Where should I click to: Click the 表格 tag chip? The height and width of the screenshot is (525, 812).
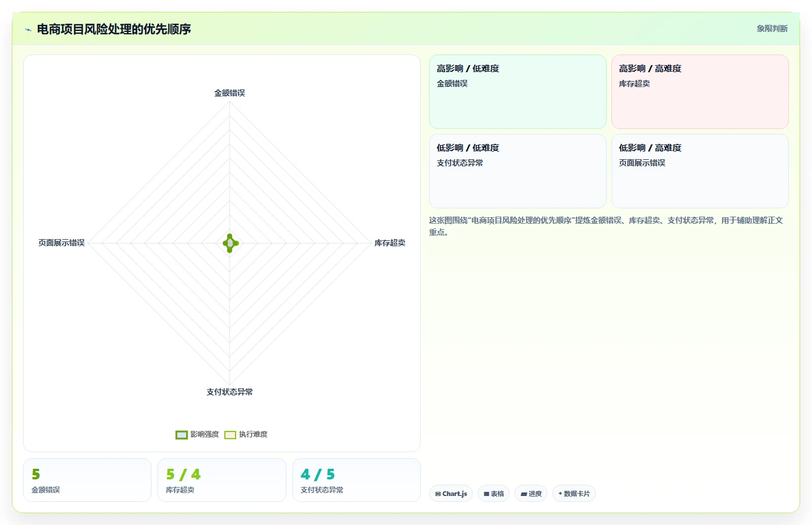pyautogui.click(x=494, y=494)
